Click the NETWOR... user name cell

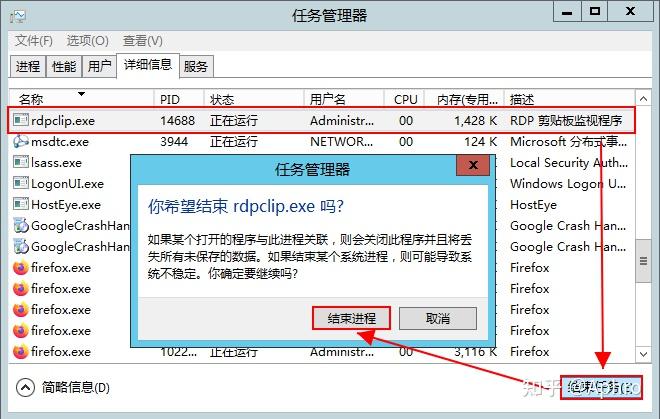(341, 142)
